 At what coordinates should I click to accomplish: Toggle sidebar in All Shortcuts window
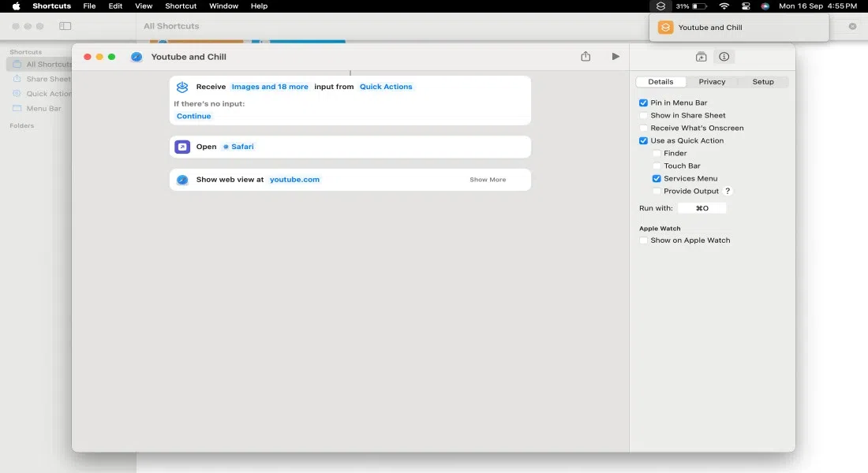65,26
